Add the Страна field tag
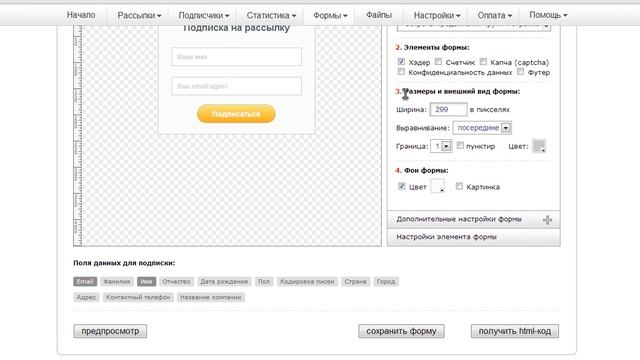 click(356, 282)
